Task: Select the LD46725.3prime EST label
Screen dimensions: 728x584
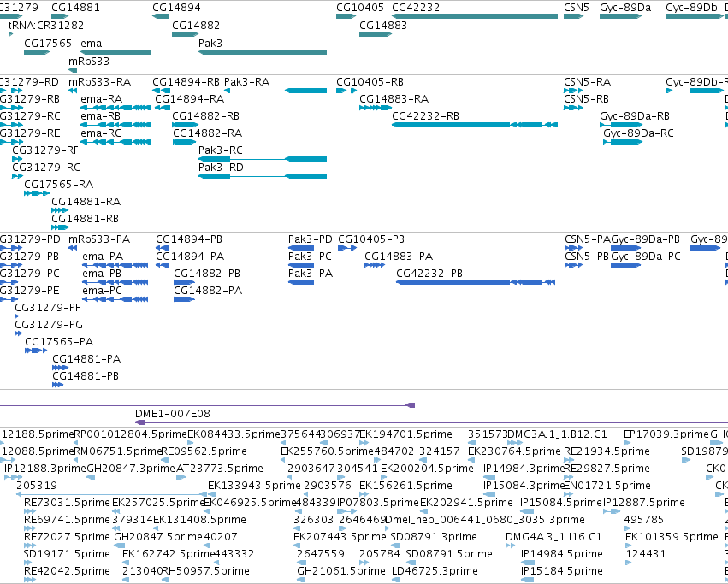Action: click(435, 571)
